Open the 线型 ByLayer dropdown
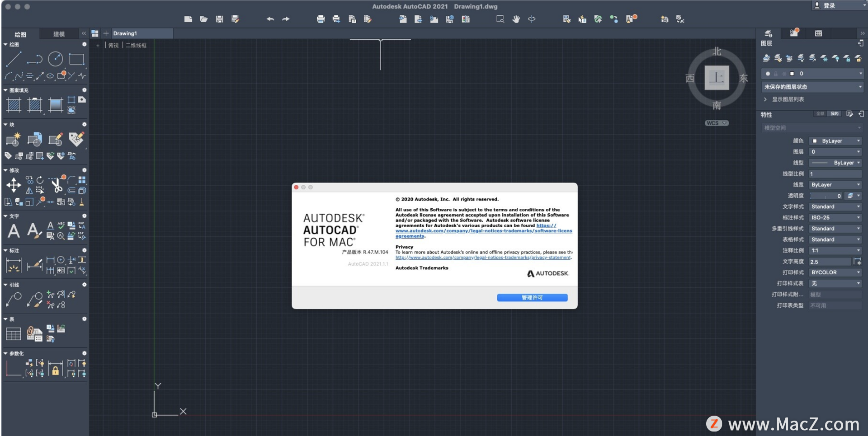868x436 pixels. click(x=835, y=163)
